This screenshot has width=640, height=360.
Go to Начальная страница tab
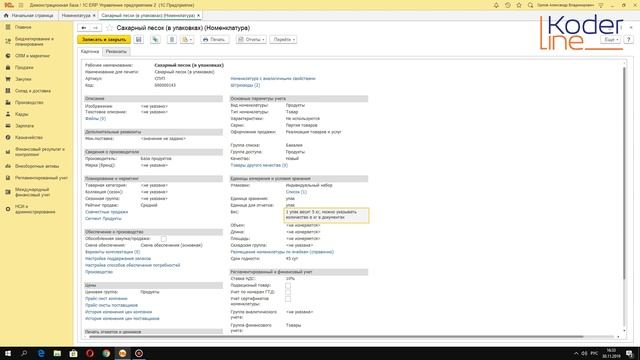click(x=29, y=16)
